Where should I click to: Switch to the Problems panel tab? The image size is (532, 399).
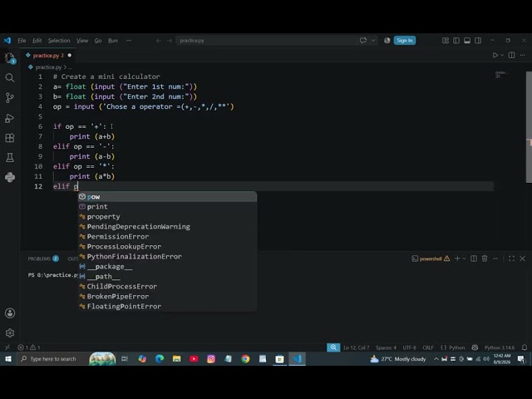pyautogui.click(x=43, y=259)
